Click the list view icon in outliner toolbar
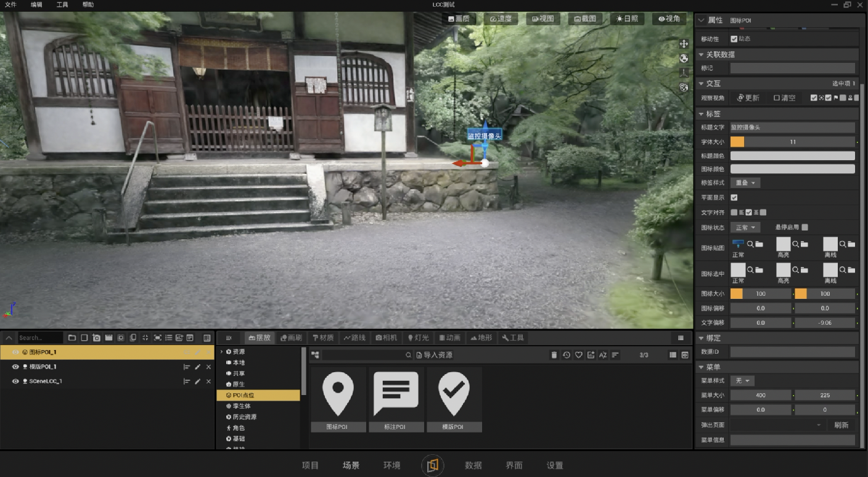 click(168, 338)
